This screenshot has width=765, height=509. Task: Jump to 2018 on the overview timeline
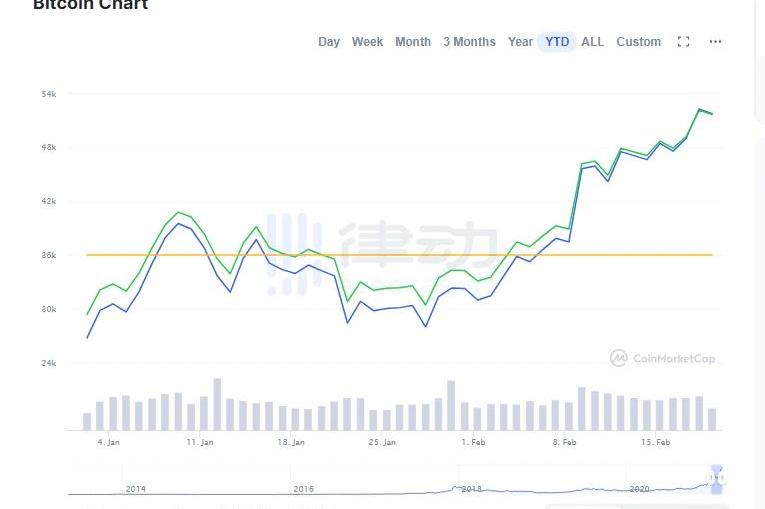pos(472,489)
